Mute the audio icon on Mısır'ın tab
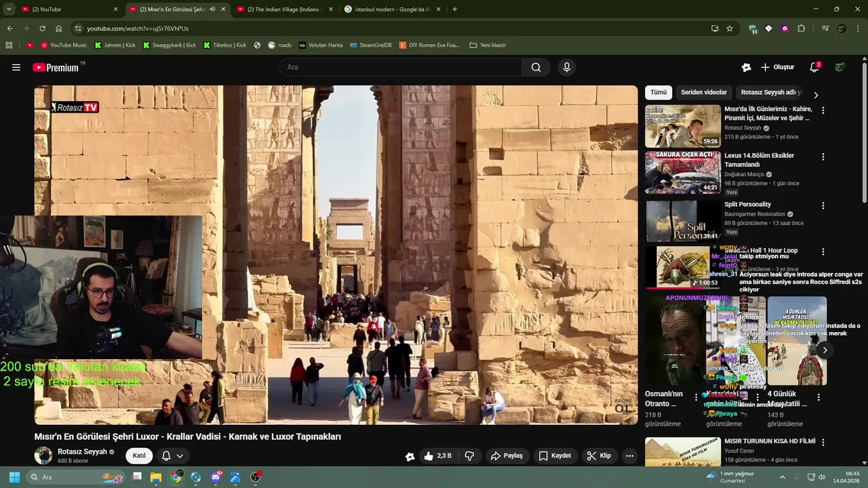The height and width of the screenshot is (488, 868). point(212,9)
